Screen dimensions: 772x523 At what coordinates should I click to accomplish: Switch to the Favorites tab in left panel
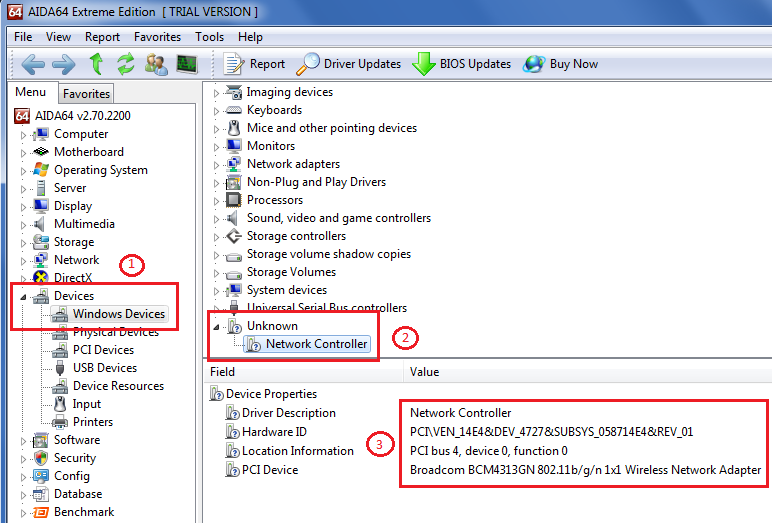(x=86, y=94)
